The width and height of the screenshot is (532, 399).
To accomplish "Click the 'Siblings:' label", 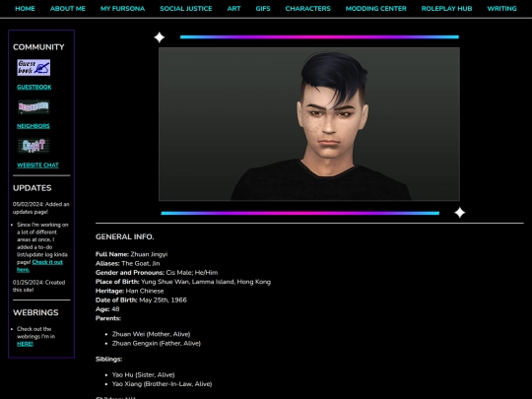I will (x=108, y=359).
